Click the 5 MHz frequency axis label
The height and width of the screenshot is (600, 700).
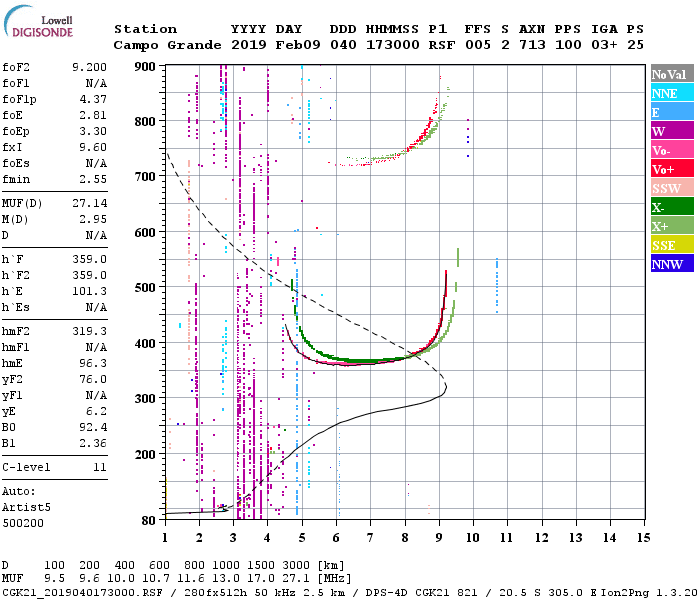click(x=302, y=538)
